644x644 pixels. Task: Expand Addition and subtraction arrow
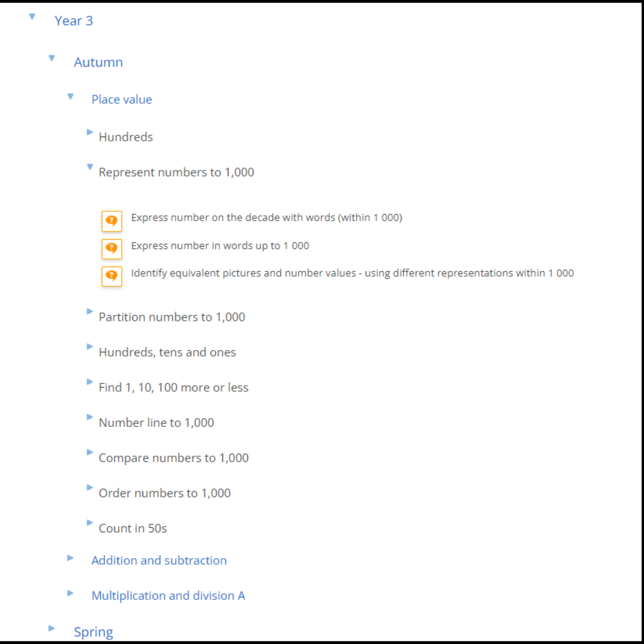click(70, 558)
